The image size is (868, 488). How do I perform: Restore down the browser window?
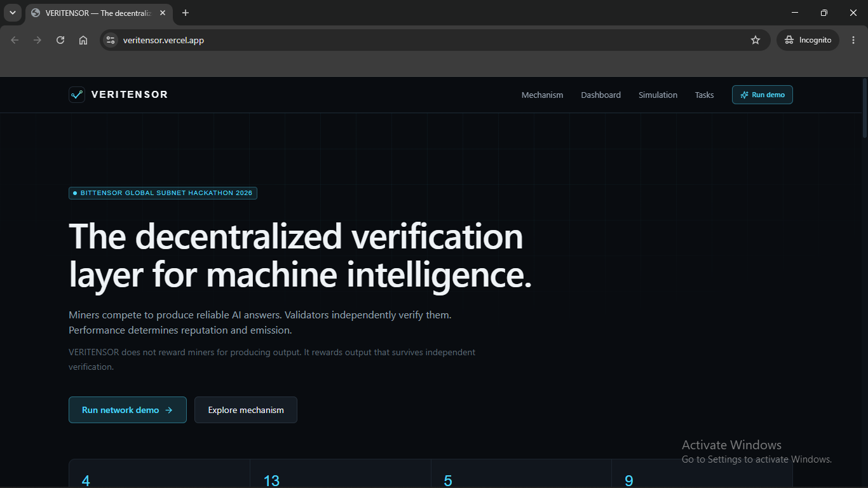[824, 13]
